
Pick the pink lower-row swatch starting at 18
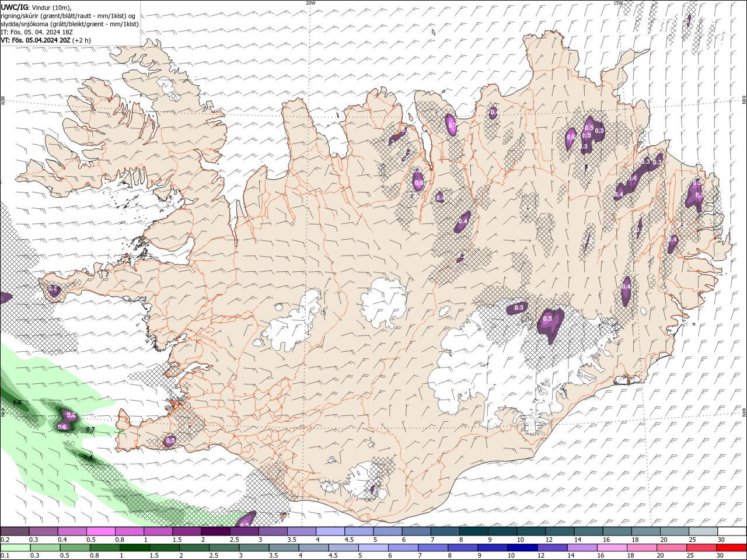tap(641, 548)
